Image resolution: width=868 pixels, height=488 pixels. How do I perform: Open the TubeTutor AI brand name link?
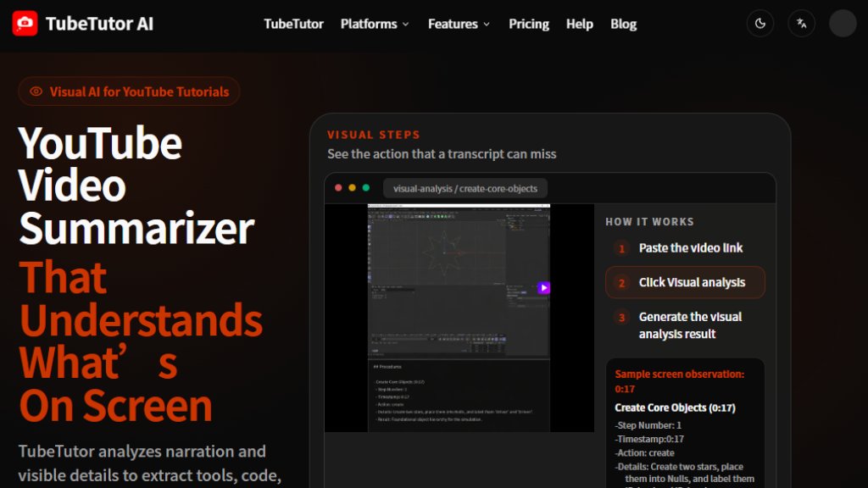pos(99,24)
